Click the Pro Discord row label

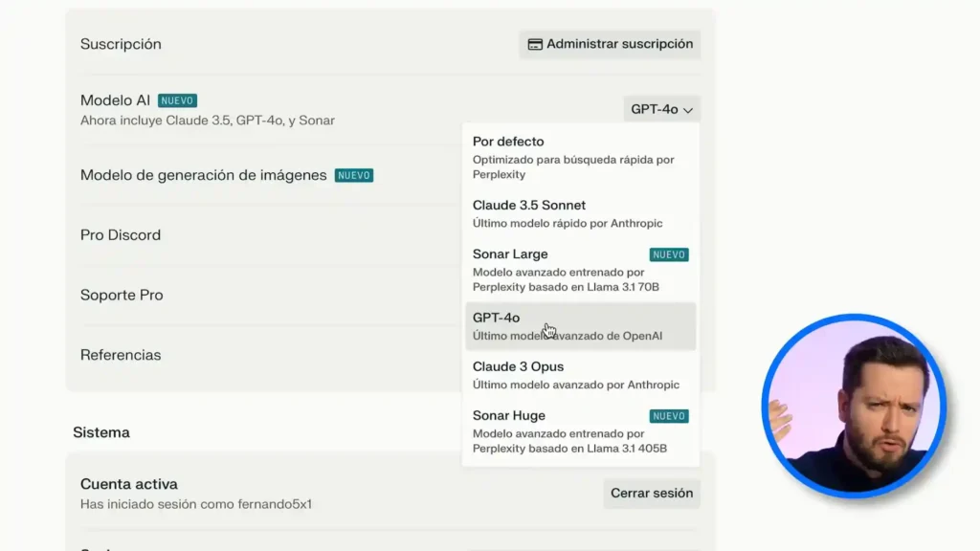(121, 235)
